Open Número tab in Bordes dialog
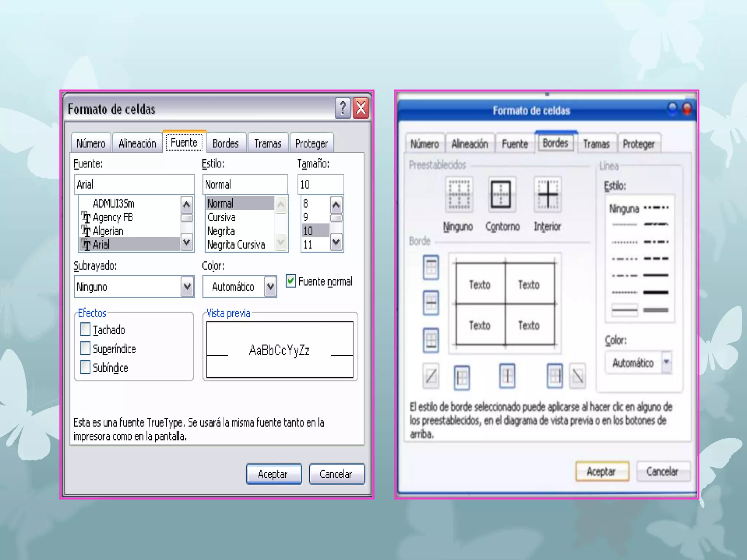 coord(425,144)
